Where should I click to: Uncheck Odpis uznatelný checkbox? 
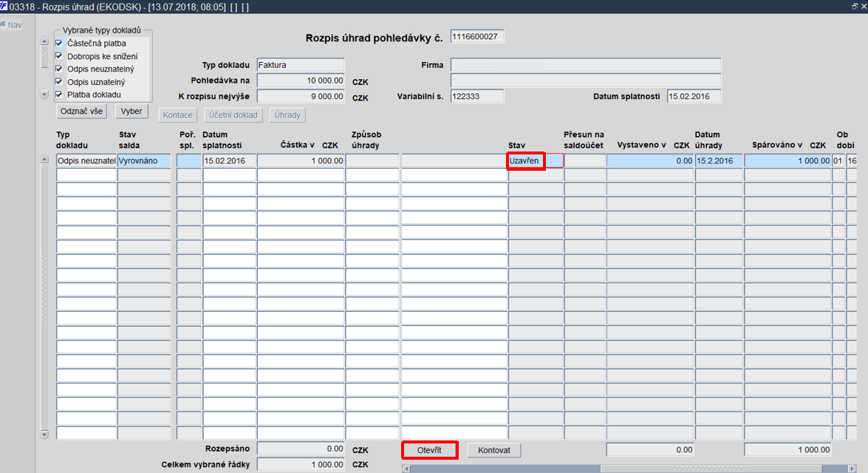coord(59,81)
